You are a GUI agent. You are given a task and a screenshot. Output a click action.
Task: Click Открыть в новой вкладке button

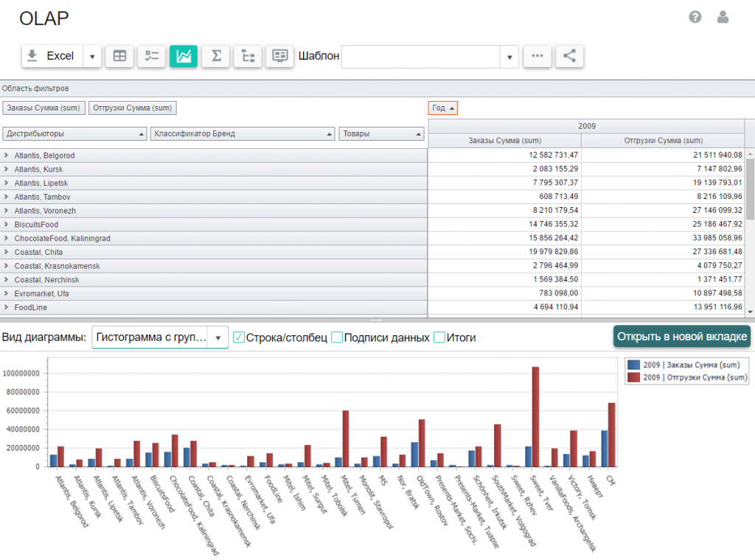(x=682, y=336)
